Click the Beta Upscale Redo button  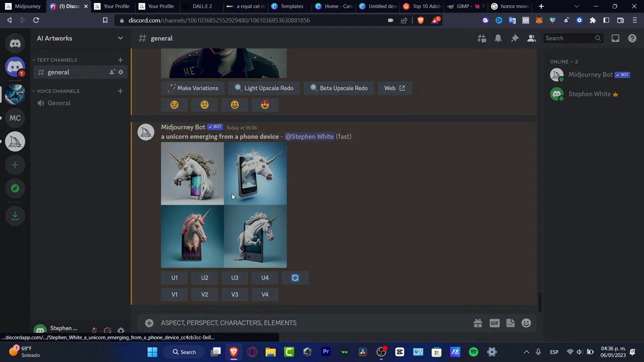[x=338, y=88]
